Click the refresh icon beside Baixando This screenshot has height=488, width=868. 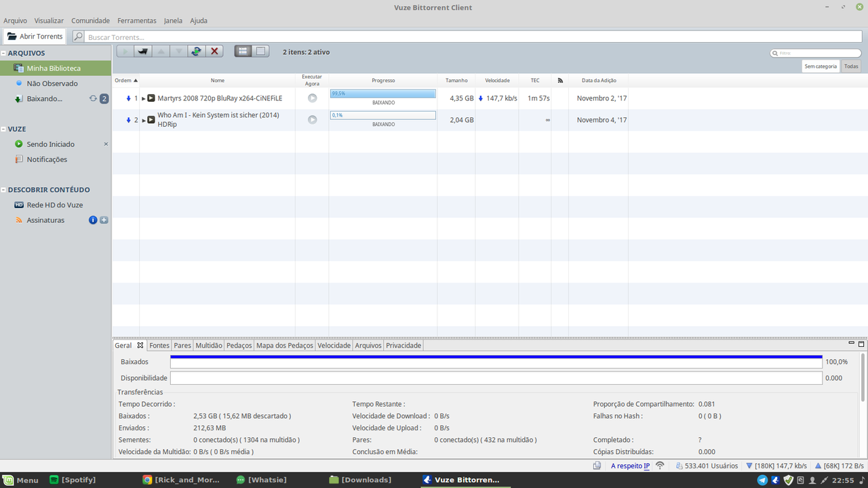tap(93, 99)
